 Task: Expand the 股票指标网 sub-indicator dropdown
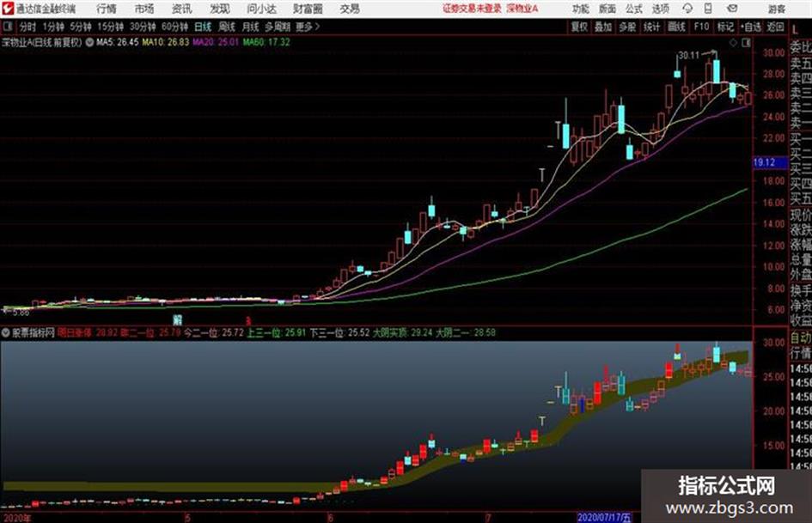(6, 332)
